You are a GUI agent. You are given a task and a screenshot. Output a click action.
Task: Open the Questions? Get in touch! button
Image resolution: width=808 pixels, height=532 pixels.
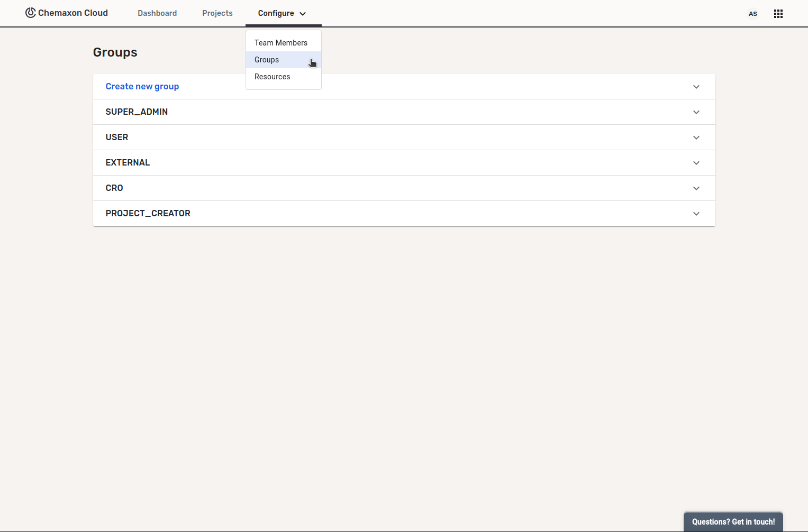(733, 521)
